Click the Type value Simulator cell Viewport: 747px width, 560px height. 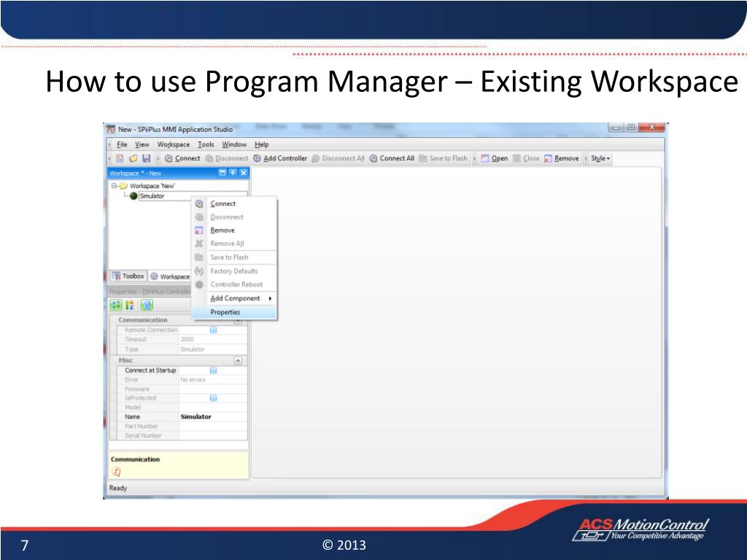[x=213, y=349]
